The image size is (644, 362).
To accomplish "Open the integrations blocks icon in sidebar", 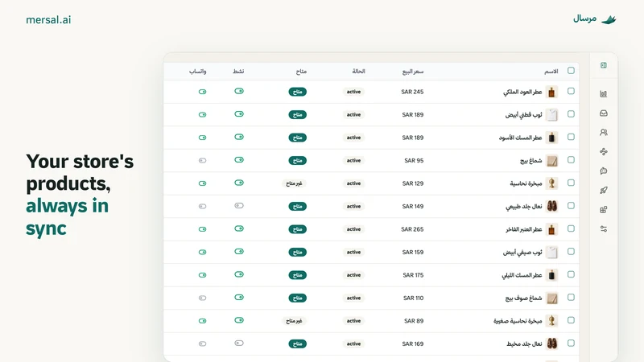I will [x=603, y=210].
